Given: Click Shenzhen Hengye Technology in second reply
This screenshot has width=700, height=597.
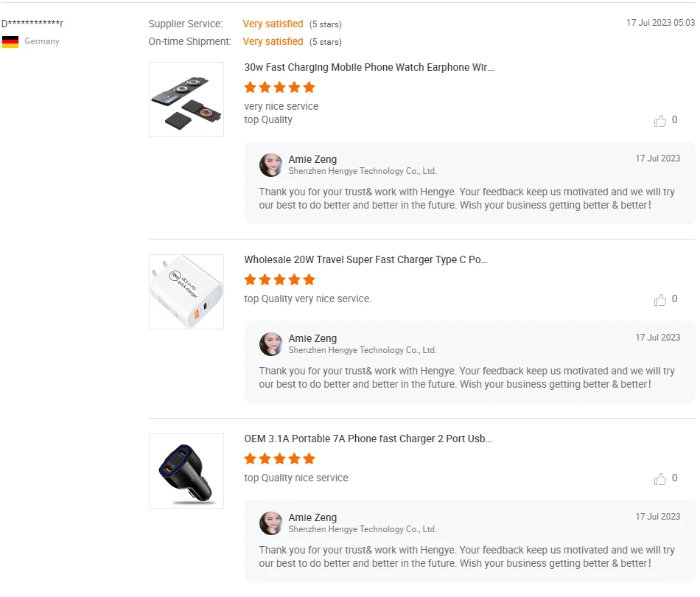Looking at the screenshot, I should click(363, 350).
